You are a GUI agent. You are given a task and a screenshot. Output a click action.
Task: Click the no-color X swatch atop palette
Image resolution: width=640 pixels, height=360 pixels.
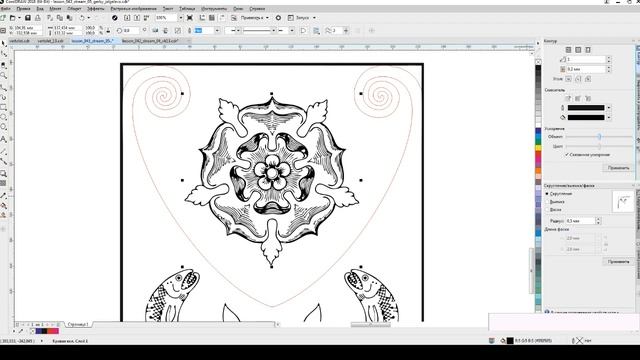point(538,62)
